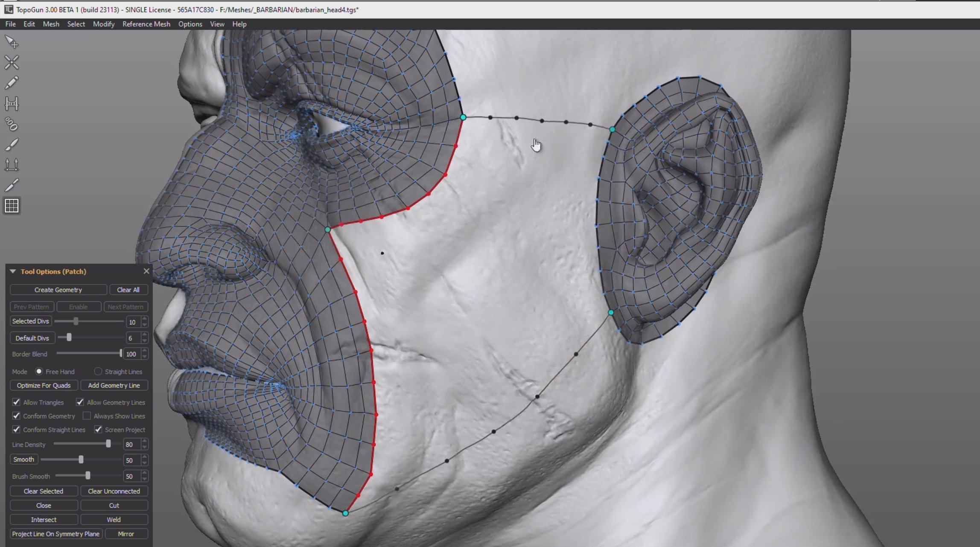This screenshot has height=547, width=980.
Task: Enable the Always Show Lines checkbox
Action: (x=87, y=416)
